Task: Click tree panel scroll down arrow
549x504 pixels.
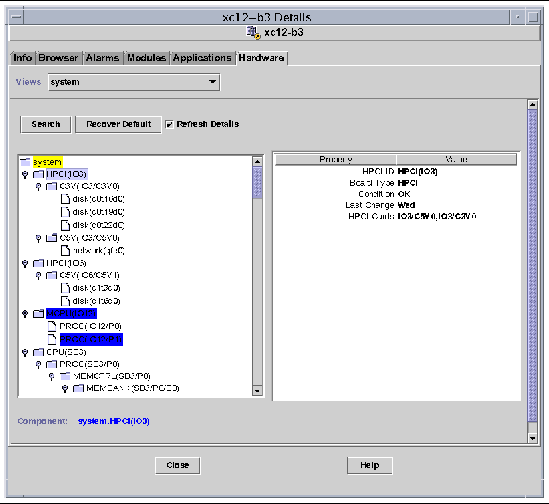Action: pyautogui.click(x=257, y=391)
